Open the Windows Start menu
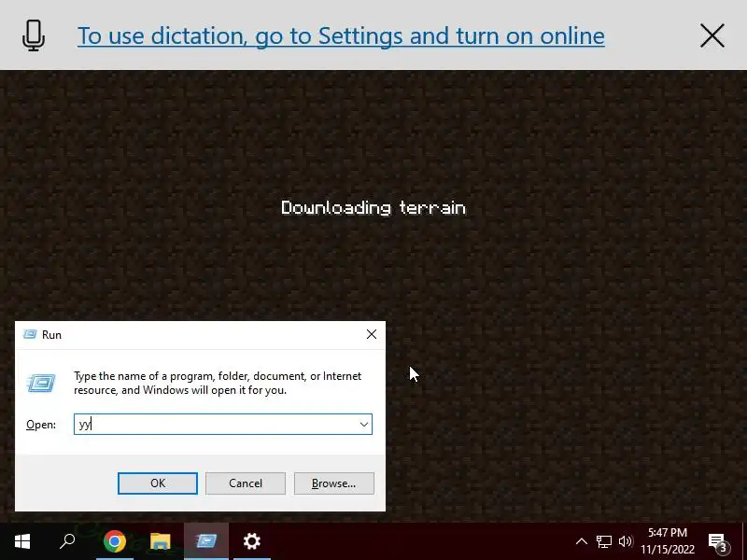Screen dimensions: 747x560 (22, 541)
